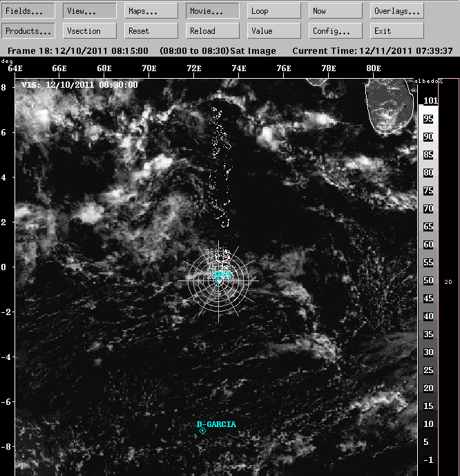This screenshot has height=476, width=460.
Task: Click the Exit button
Action: click(x=397, y=31)
